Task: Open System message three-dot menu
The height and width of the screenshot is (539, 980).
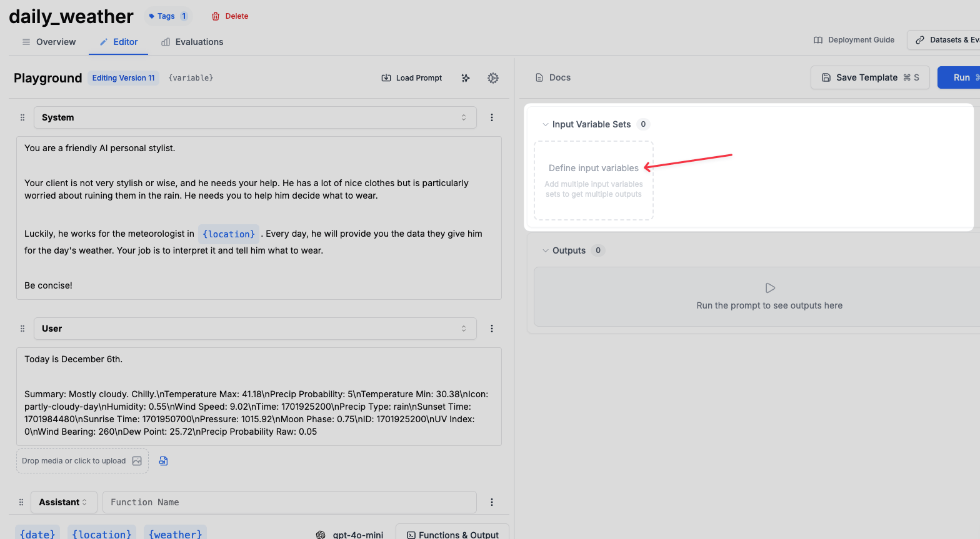Action: tap(492, 117)
